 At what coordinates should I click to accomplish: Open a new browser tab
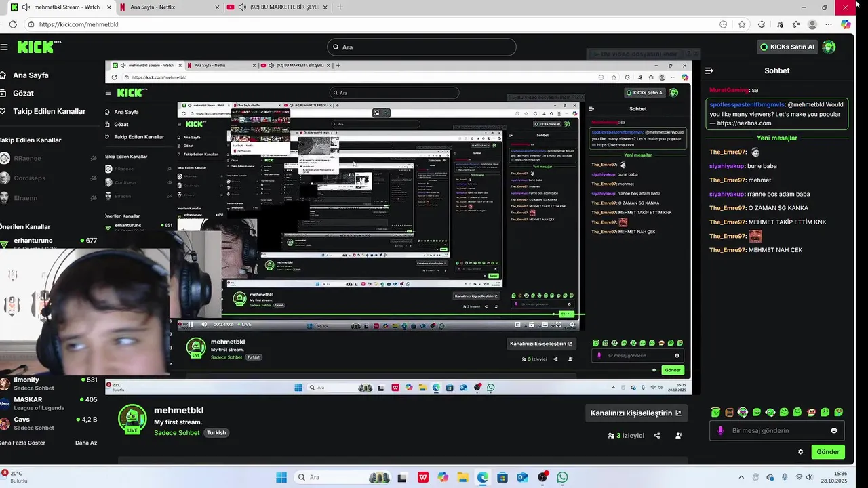pyautogui.click(x=340, y=7)
